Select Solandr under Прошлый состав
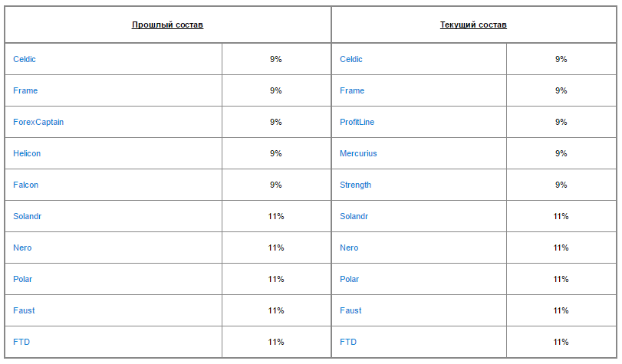 (x=27, y=216)
